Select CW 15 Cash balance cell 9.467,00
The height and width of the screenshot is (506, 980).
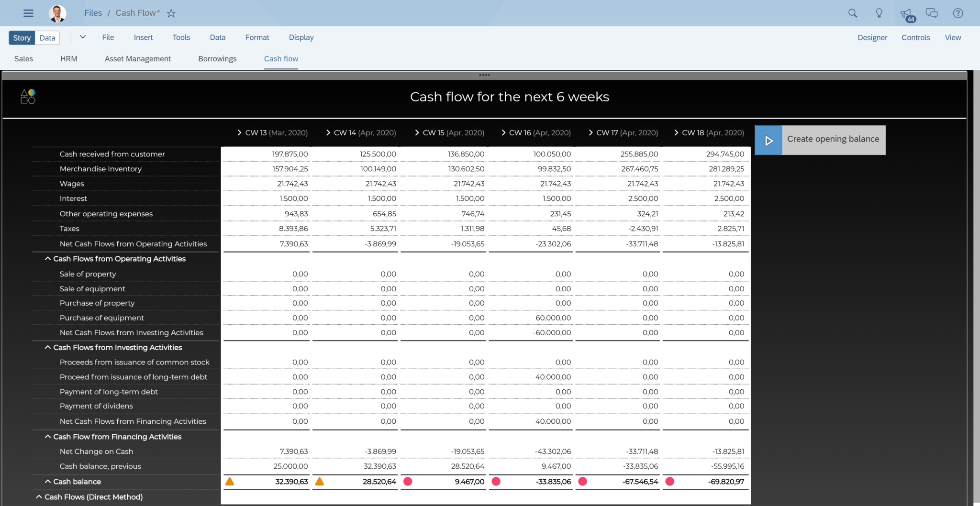tap(469, 482)
